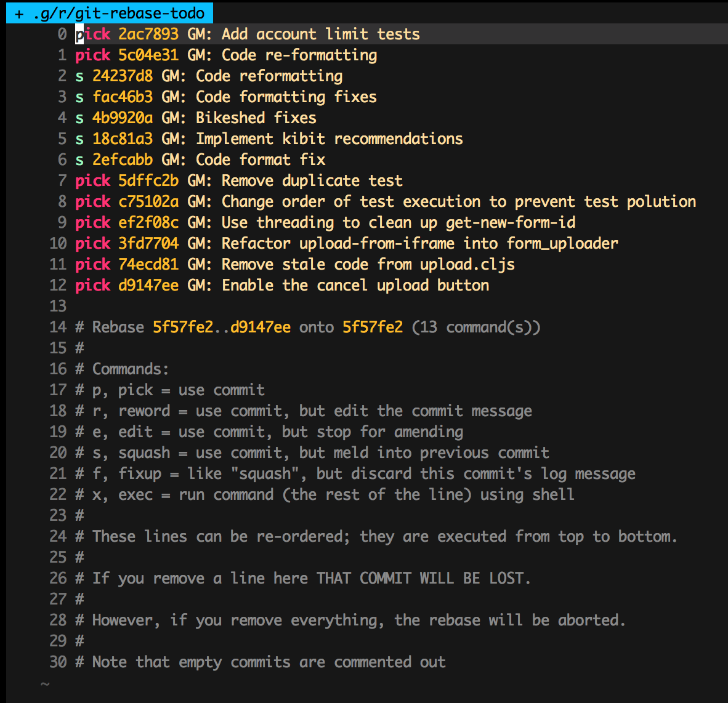
Task: Select line number 14 in the gutter
Action: [57, 327]
